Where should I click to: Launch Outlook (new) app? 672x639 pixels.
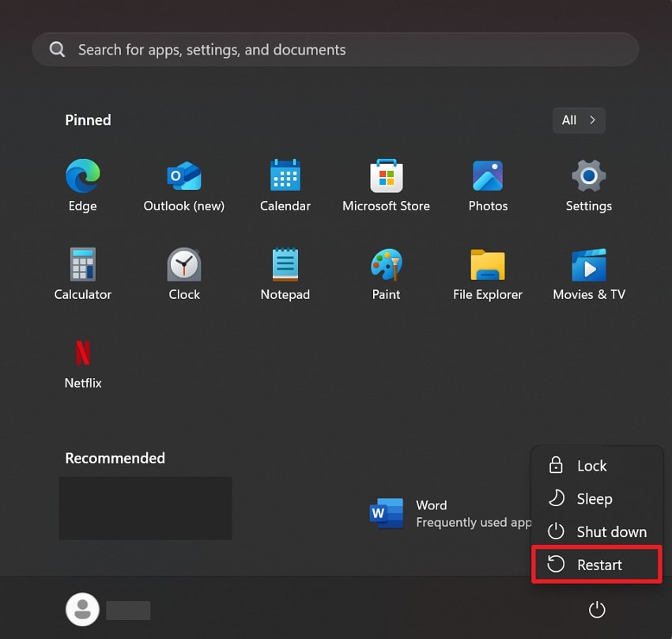tap(184, 185)
